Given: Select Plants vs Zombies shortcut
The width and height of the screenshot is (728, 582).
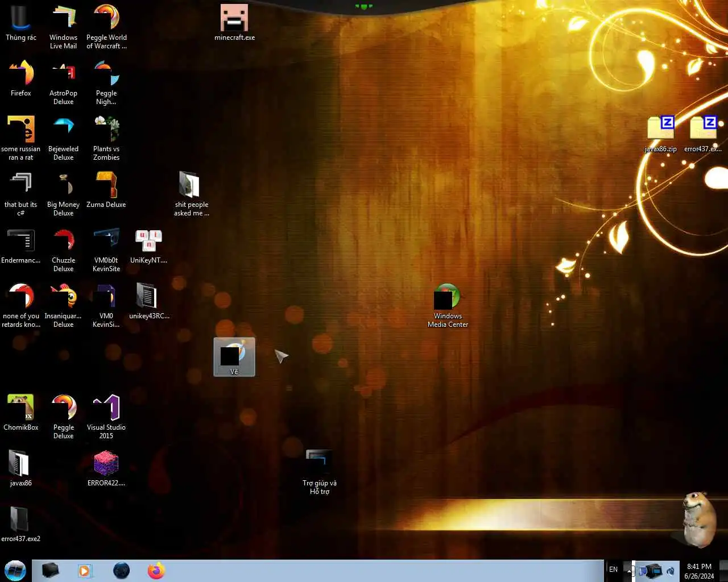Looking at the screenshot, I should [106, 138].
